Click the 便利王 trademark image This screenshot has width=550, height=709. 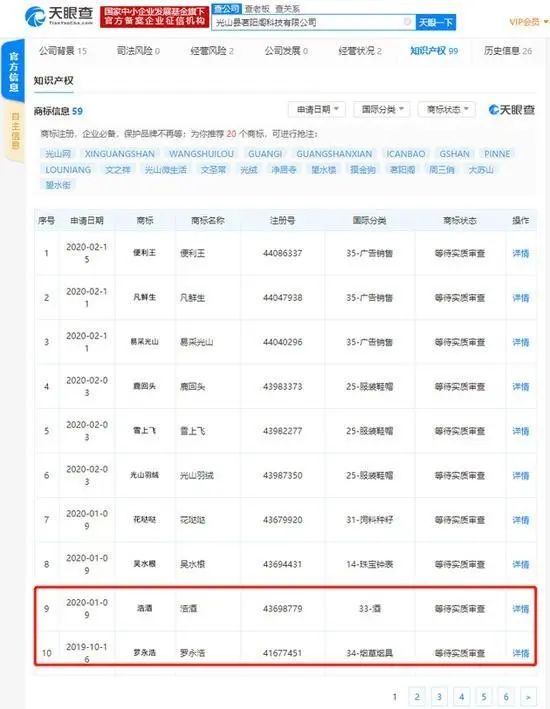click(145, 252)
